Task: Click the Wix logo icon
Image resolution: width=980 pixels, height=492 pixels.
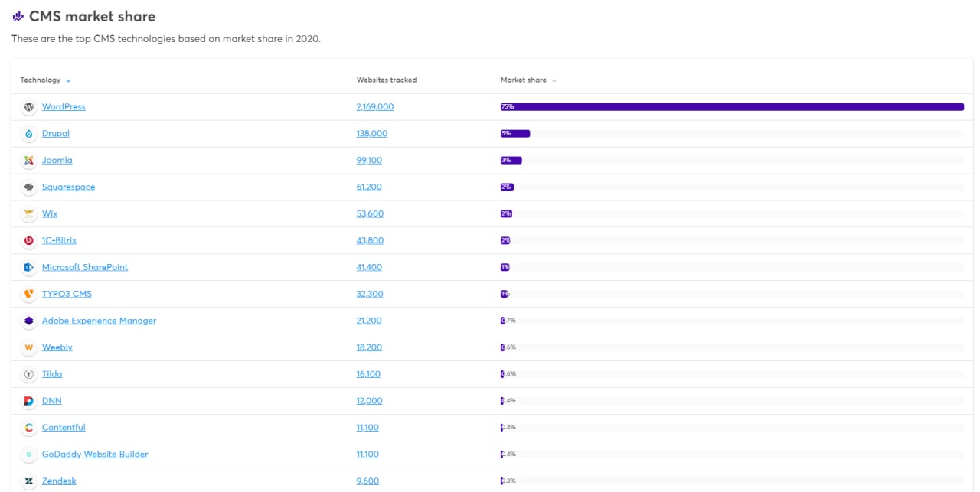Action: (29, 214)
